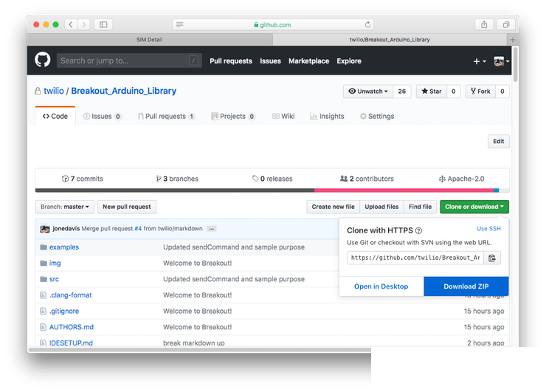Switch clone method via Use SSH
This screenshot has width=546, height=392.
(x=489, y=229)
